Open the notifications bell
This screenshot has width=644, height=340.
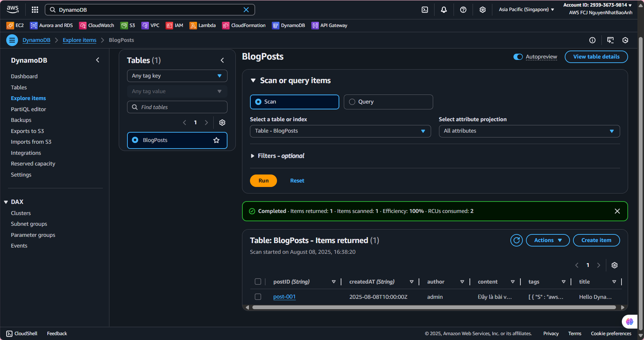point(444,10)
